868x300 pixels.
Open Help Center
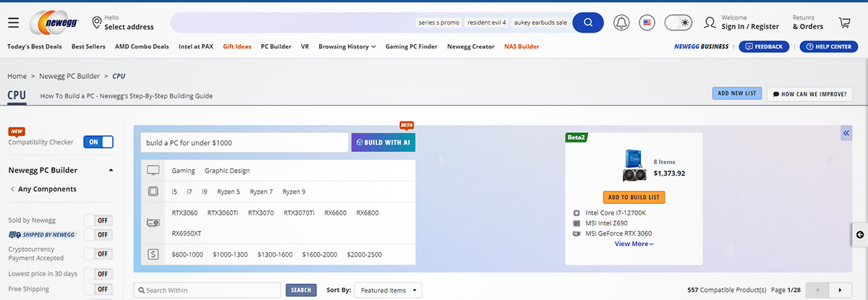point(828,46)
